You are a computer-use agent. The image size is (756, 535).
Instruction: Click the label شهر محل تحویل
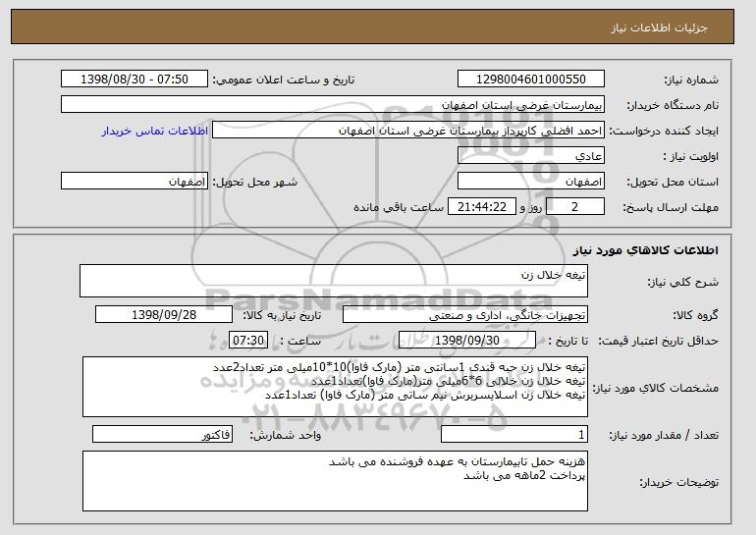click(x=255, y=182)
